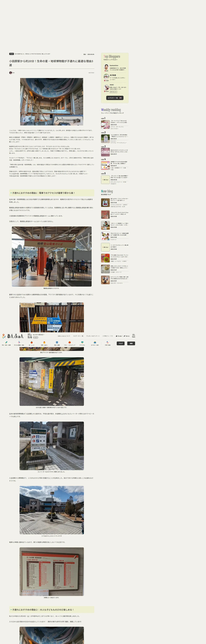206x644 pixels.
Task: Open アンパンマン ポーチ article thumbnail
Action: (105, 258)
